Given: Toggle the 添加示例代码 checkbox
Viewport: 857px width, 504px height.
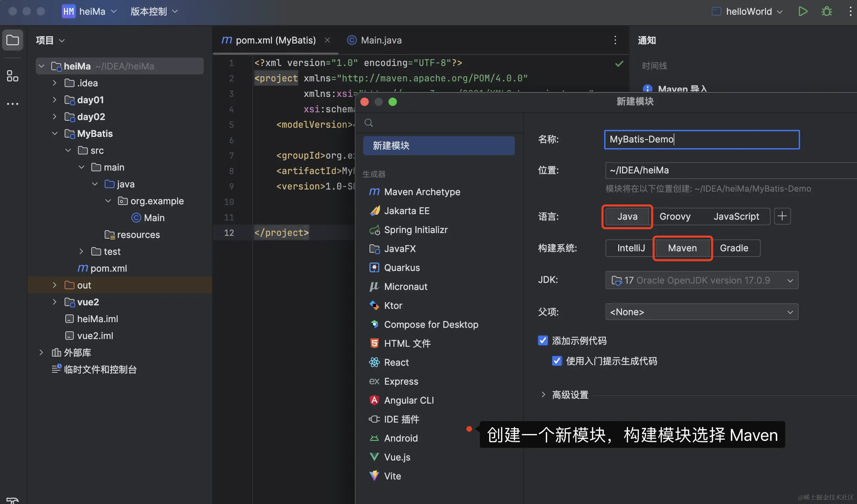Looking at the screenshot, I should 543,340.
